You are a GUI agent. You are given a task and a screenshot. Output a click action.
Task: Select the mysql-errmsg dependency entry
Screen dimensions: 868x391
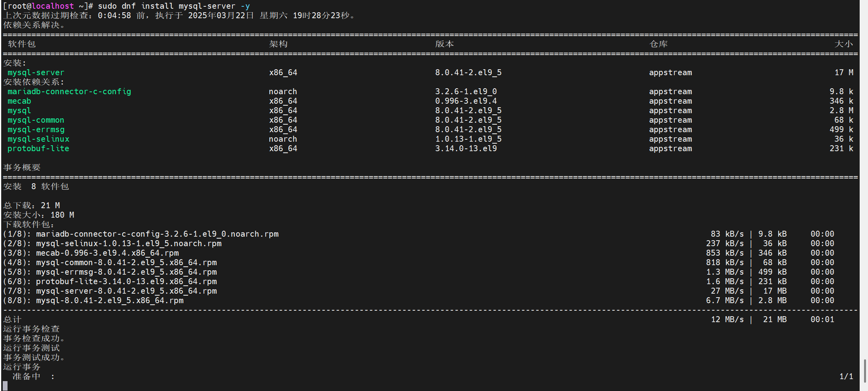(x=36, y=129)
